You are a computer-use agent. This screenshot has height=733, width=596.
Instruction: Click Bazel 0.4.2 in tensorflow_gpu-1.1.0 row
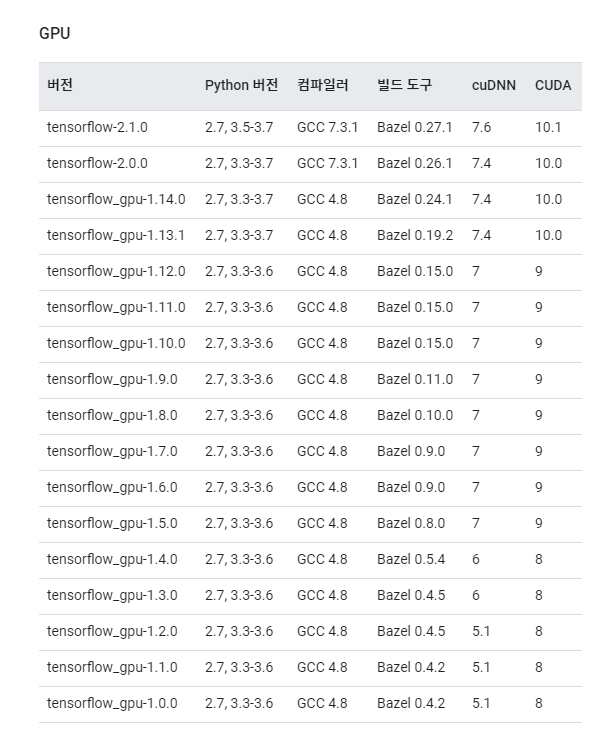click(x=411, y=667)
